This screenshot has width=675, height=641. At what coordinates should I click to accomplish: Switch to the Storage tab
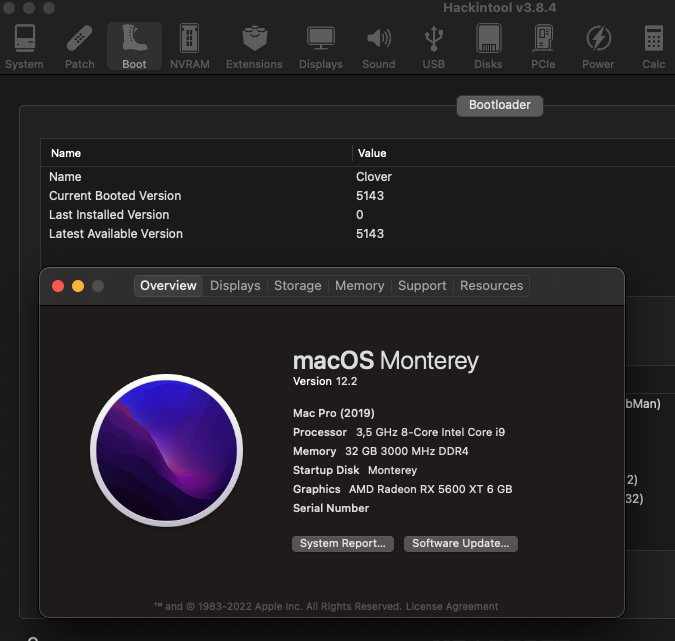(297, 286)
